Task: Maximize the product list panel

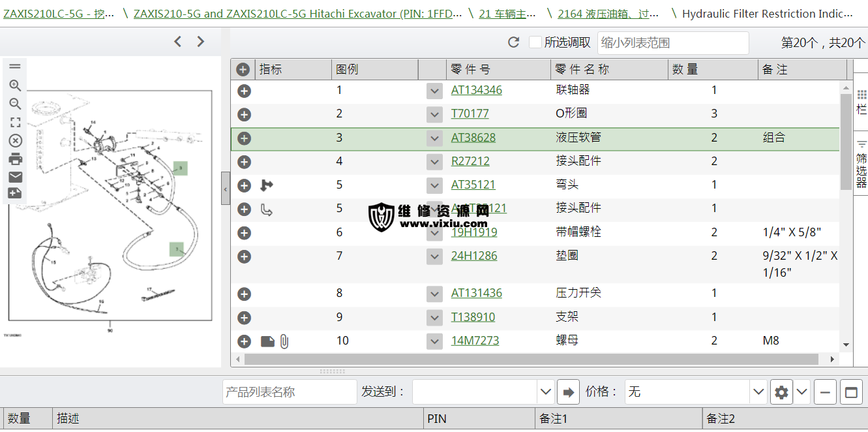Action: pyautogui.click(x=851, y=392)
